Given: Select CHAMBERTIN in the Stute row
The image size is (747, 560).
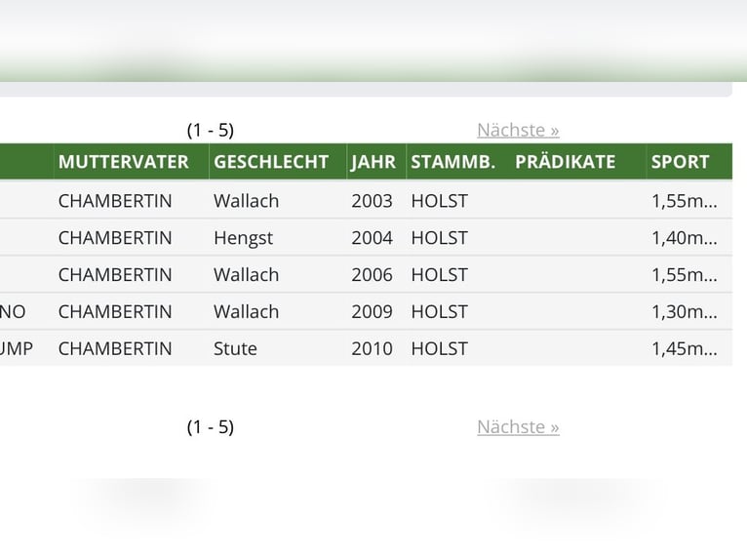Looking at the screenshot, I should tap(115, 348).
